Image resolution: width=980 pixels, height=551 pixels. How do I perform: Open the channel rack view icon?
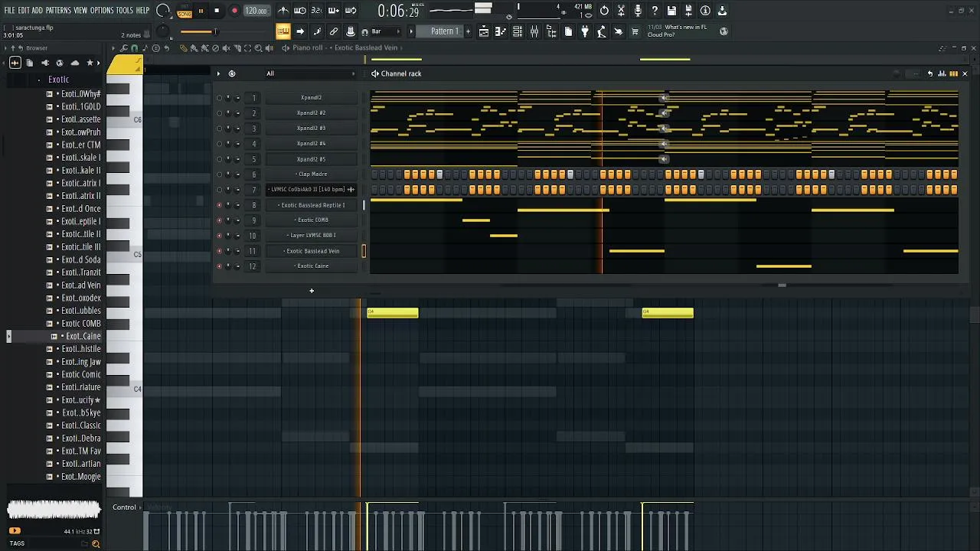coord(518,31)
